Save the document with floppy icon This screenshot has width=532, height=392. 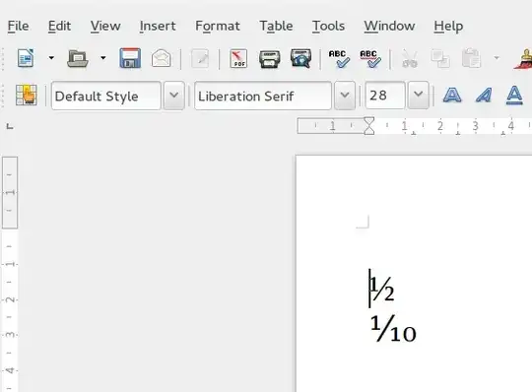(130, 58)
